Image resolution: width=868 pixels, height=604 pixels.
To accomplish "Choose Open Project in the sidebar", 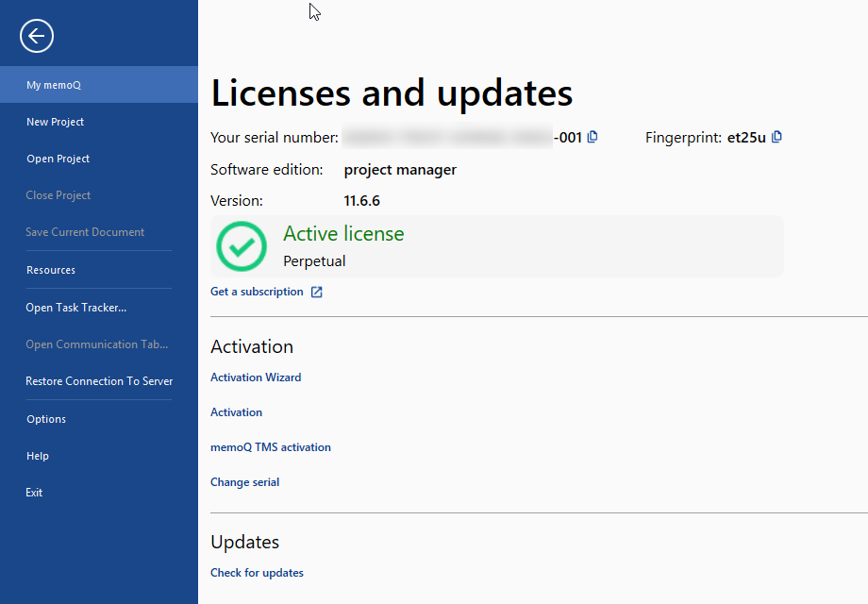I will coord(58,159).
